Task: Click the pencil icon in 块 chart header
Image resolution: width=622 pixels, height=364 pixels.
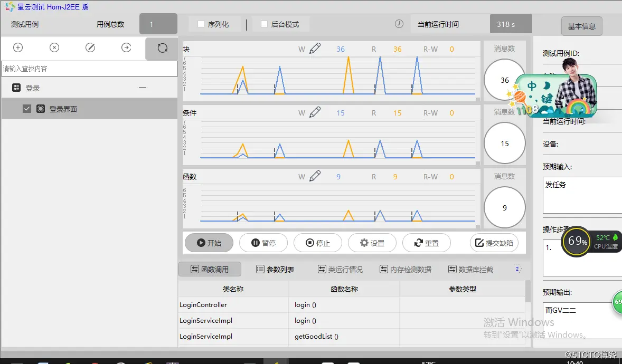Action: 315,49
